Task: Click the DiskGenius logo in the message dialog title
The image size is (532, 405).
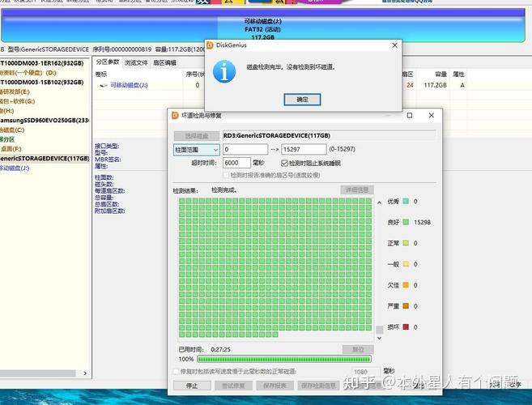Action: click(x=210, y=45)
